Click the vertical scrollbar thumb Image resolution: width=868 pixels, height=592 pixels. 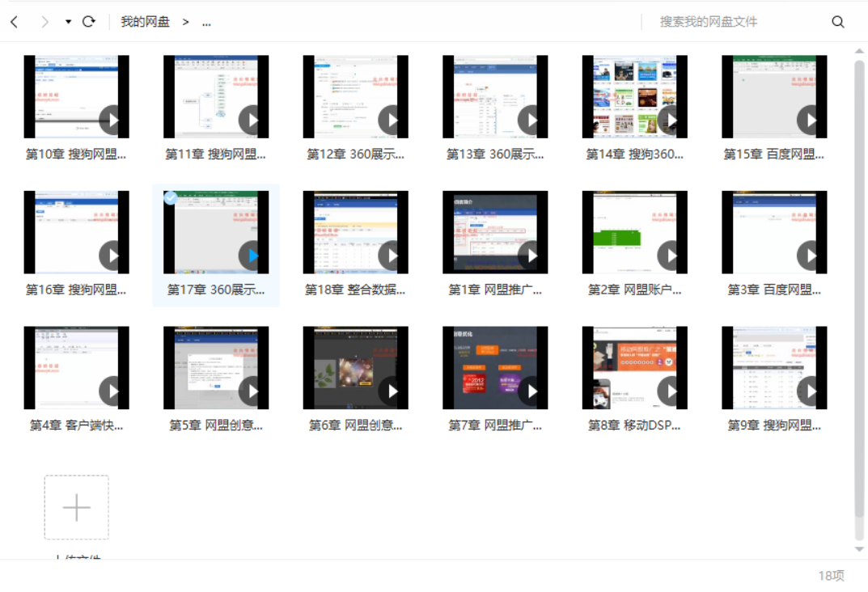(859, 289)
